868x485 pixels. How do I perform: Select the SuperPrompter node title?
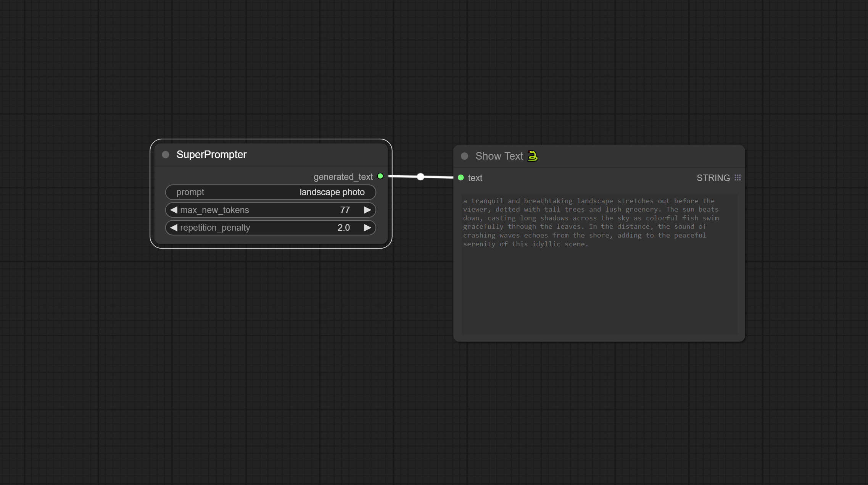(211, 155)
